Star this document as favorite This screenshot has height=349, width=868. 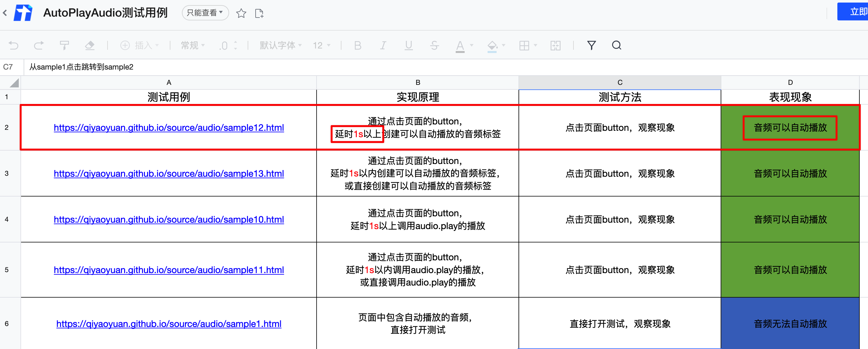pyautogui.click(x=241, y=13)
